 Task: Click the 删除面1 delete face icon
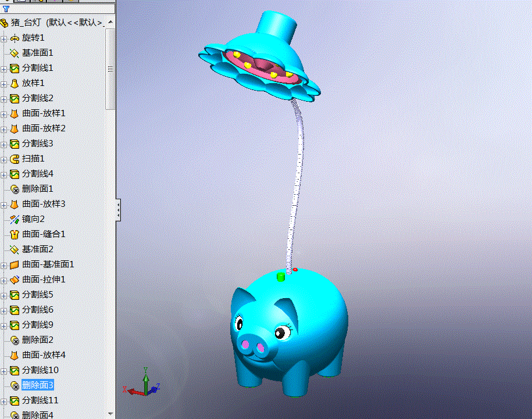(16, 188)
